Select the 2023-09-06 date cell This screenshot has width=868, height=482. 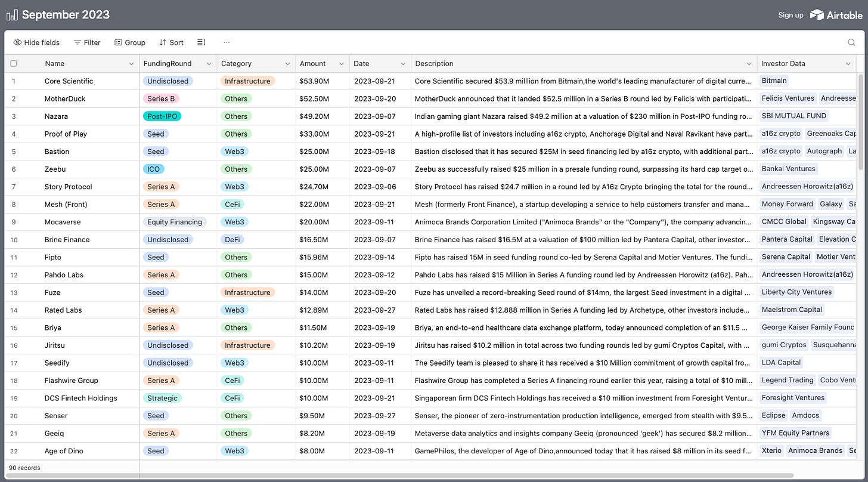click(380, 187)
